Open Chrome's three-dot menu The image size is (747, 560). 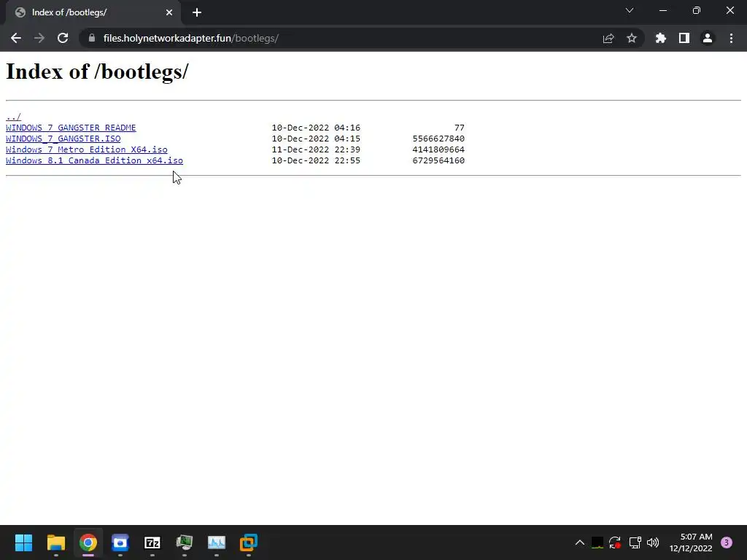coord(731,38)
